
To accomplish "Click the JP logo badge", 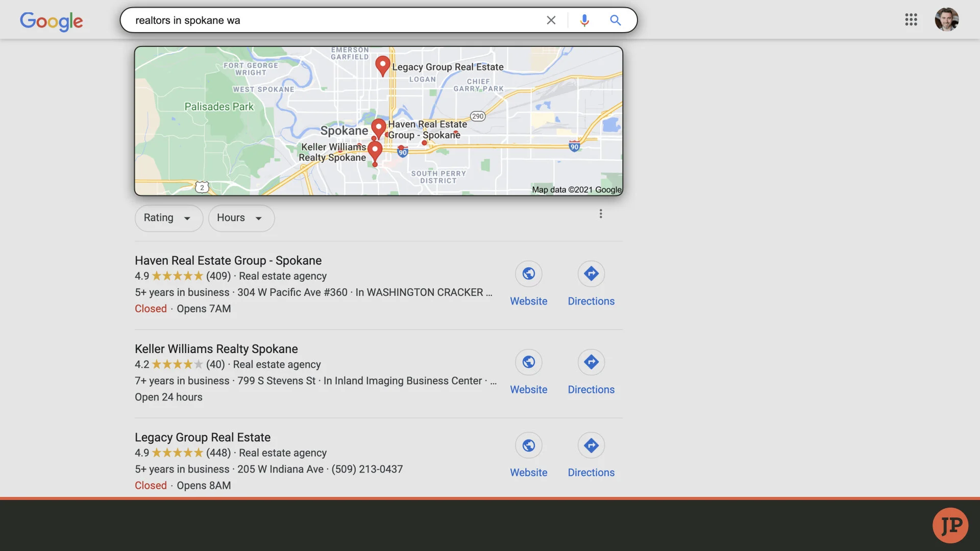I will click(950, 525).
